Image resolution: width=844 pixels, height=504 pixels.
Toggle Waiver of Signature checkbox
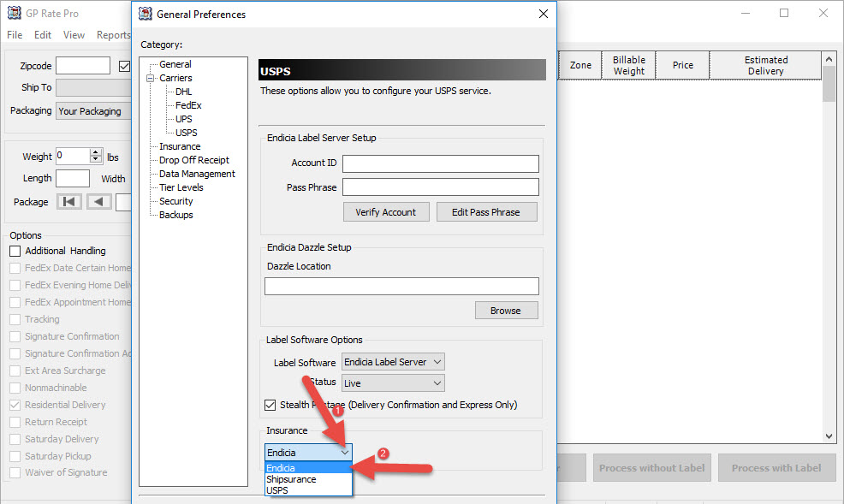tap(15, 473)
